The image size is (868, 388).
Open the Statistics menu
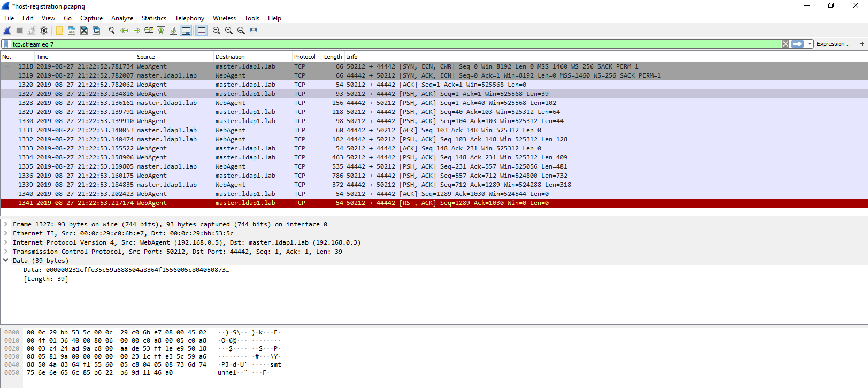pos(153,18)
